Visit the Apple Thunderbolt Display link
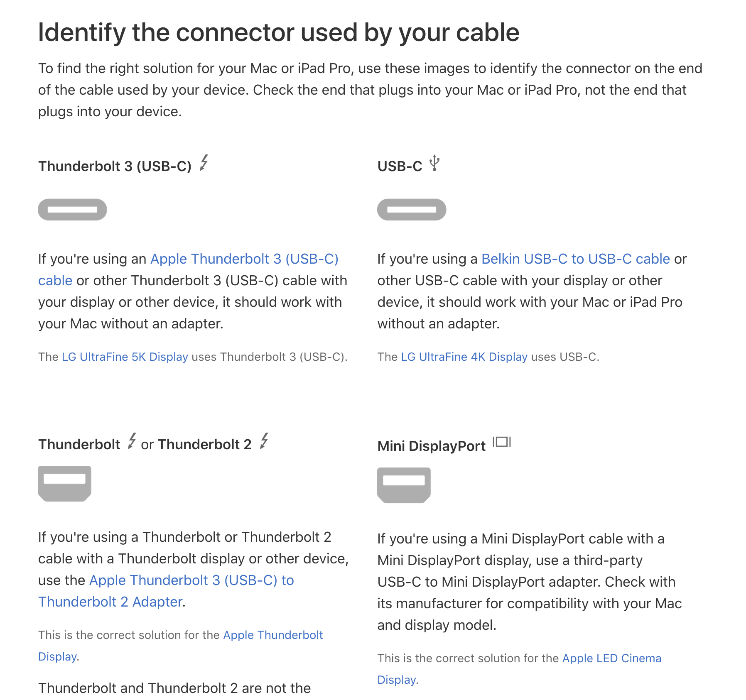Screen dimensions: 746x700 click(272, 635)
